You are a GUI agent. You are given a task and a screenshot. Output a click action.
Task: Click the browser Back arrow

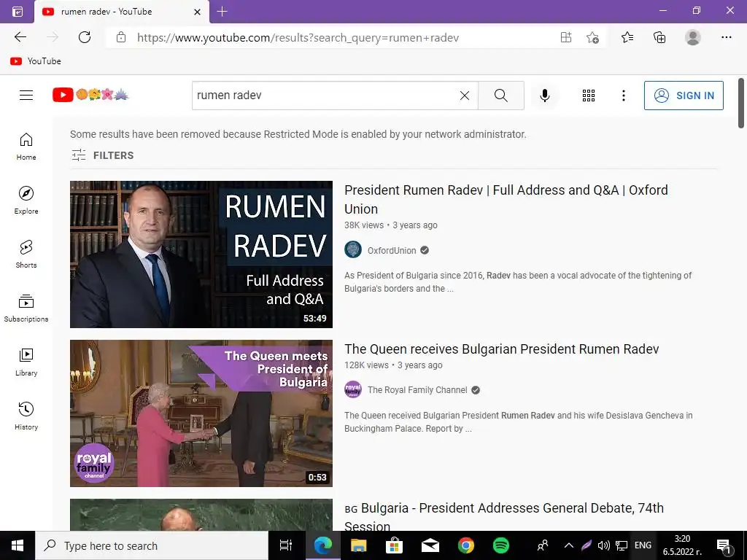(x=20, y=37)
